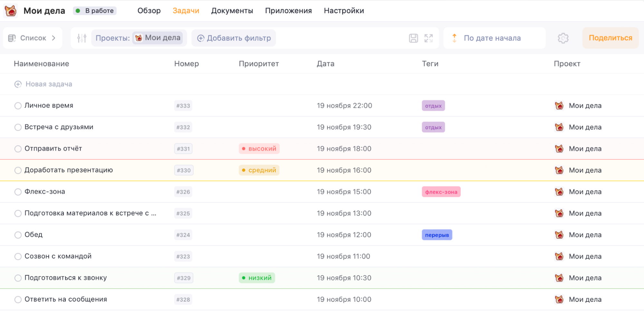Check off the Отправить отчёт task
This screenshot has height=316, width=644.
click(x=18, y=149)
